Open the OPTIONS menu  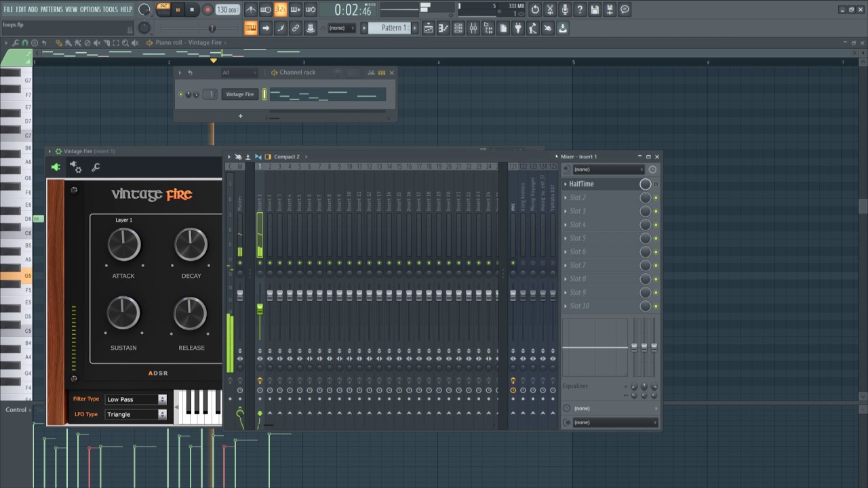[x=90, y=9]
